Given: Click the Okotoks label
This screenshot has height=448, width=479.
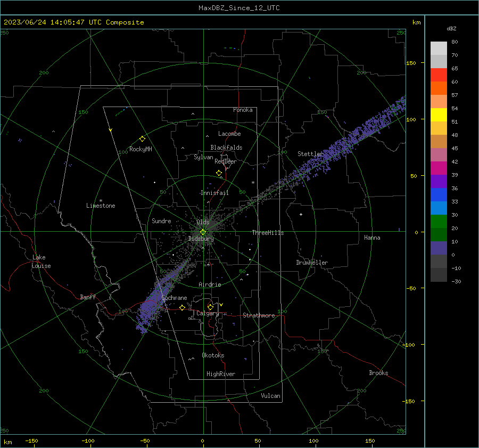Looking at the screenshot, I should point(213,355).
